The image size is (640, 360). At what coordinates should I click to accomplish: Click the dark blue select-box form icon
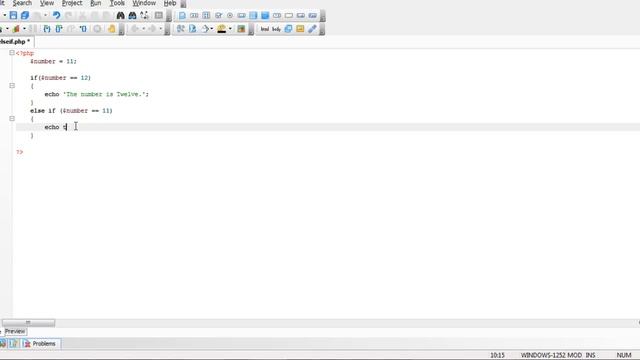[265, 16]
